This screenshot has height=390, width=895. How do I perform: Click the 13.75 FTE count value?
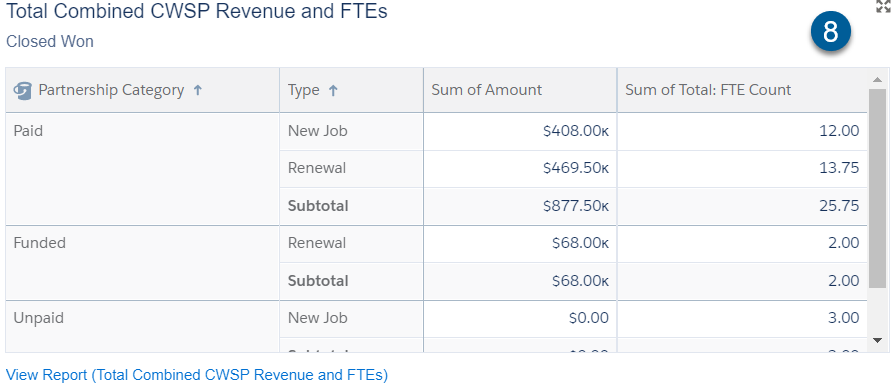click(838, 168)
